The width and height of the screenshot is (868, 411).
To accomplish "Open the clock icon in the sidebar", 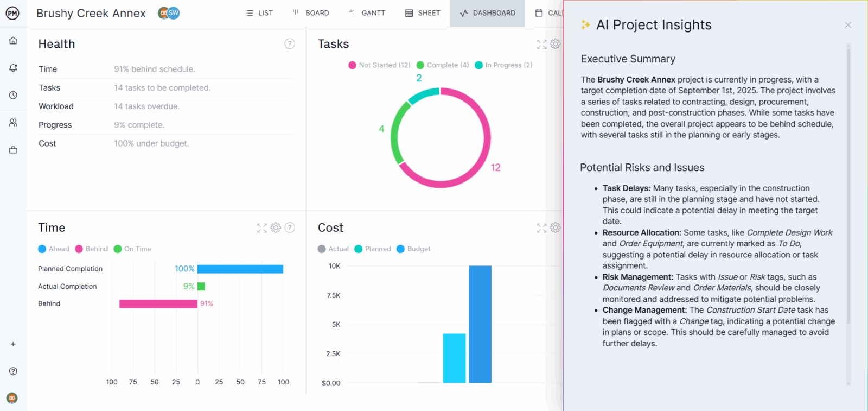I will click(x=13, y=95).
